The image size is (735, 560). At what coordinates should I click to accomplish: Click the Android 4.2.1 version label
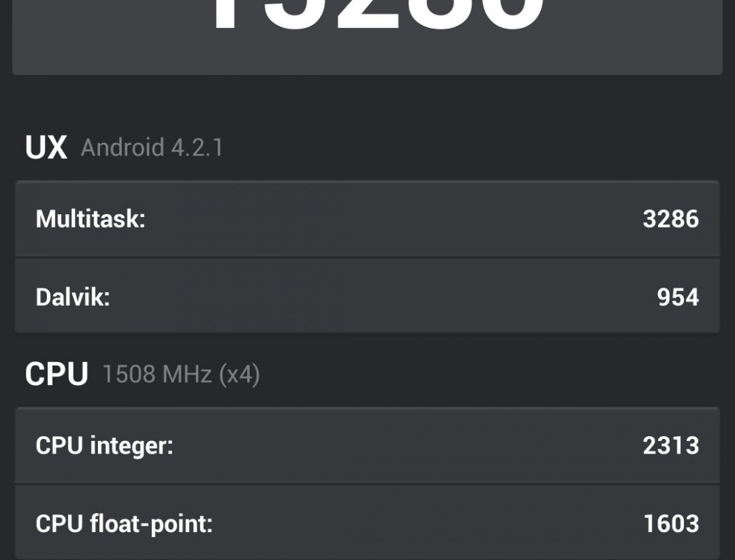[152, 148]
